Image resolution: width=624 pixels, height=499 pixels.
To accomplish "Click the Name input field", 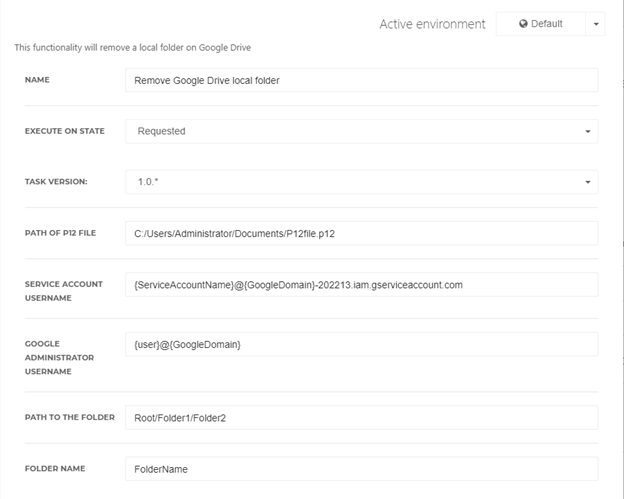I will click(361, 80).
